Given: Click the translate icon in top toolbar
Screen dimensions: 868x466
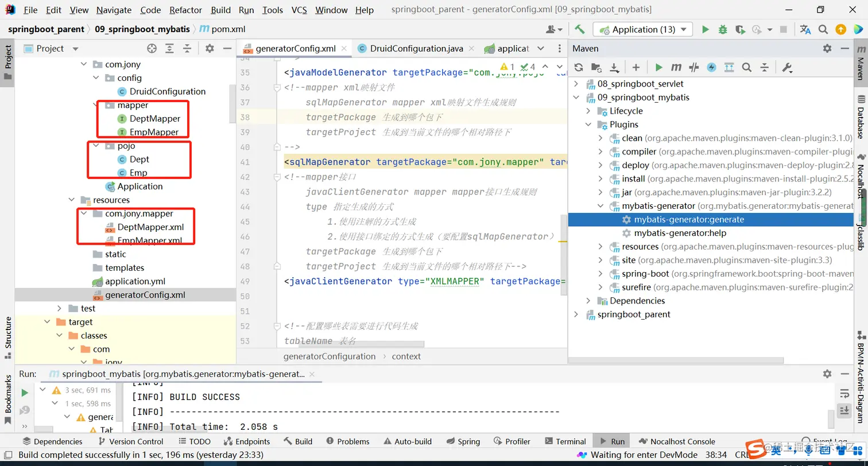Looking at the screenshot, I should click(805, 29).
